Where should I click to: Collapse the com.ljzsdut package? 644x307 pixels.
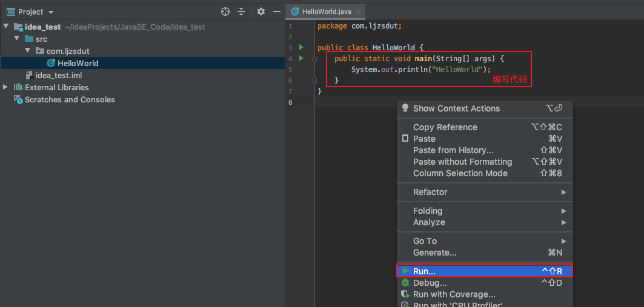[x=28, y=51]
